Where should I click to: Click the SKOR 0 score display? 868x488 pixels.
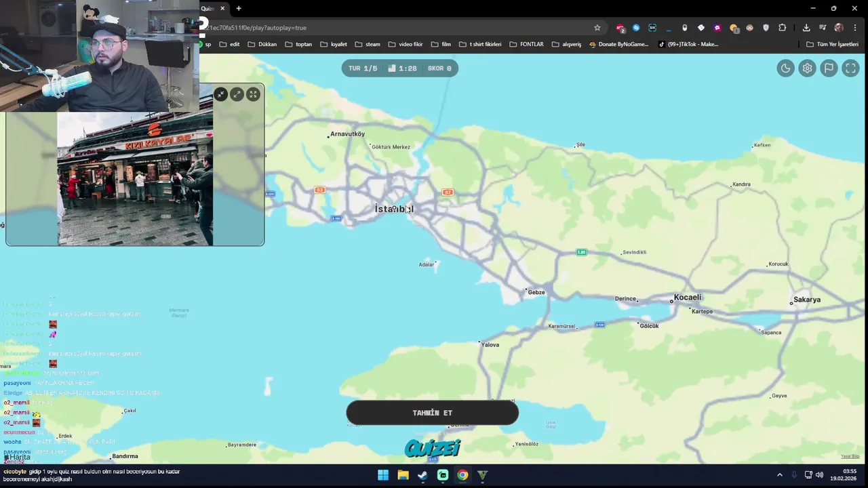439,68
